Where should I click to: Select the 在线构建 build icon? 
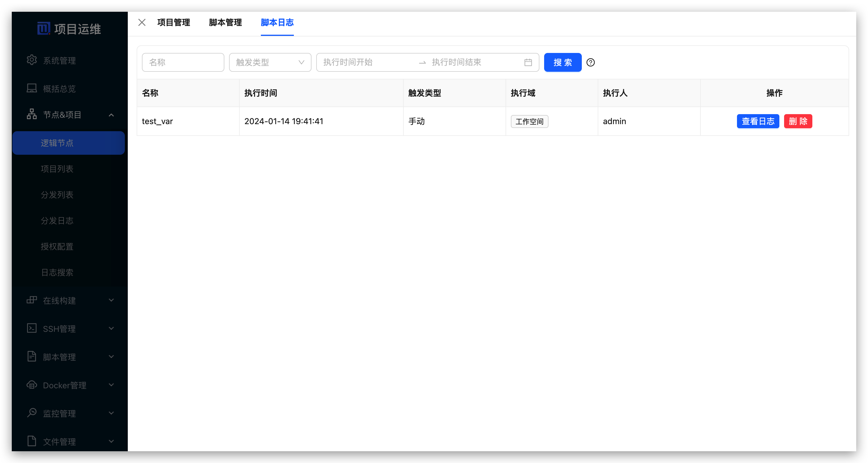pyautogui.click(x=32, y=300)
